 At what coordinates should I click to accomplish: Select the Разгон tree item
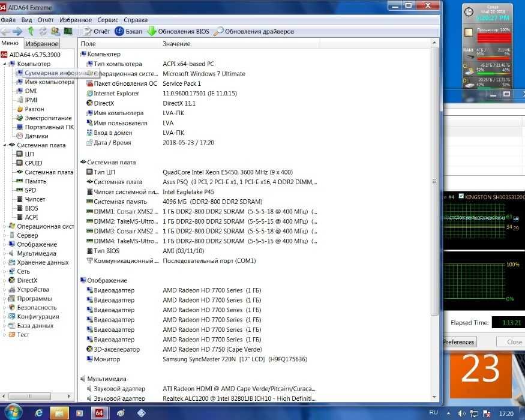click(31, 109)
